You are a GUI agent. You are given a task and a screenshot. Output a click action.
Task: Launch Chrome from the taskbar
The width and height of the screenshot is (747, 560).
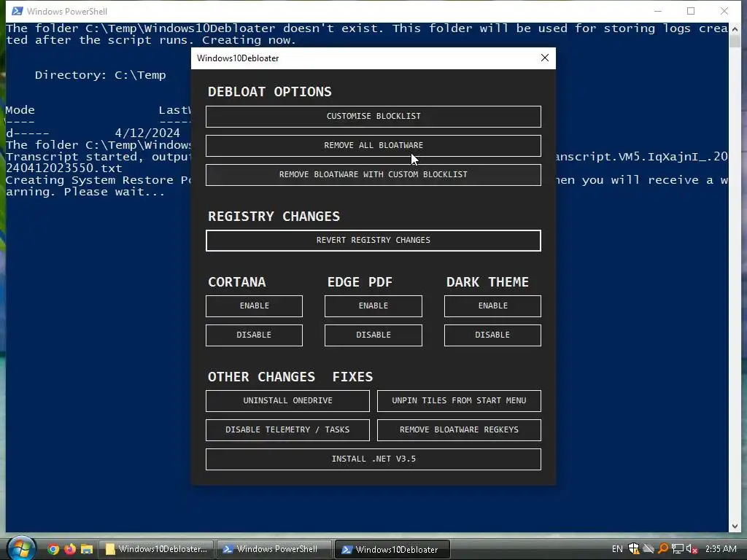[53, 549]
